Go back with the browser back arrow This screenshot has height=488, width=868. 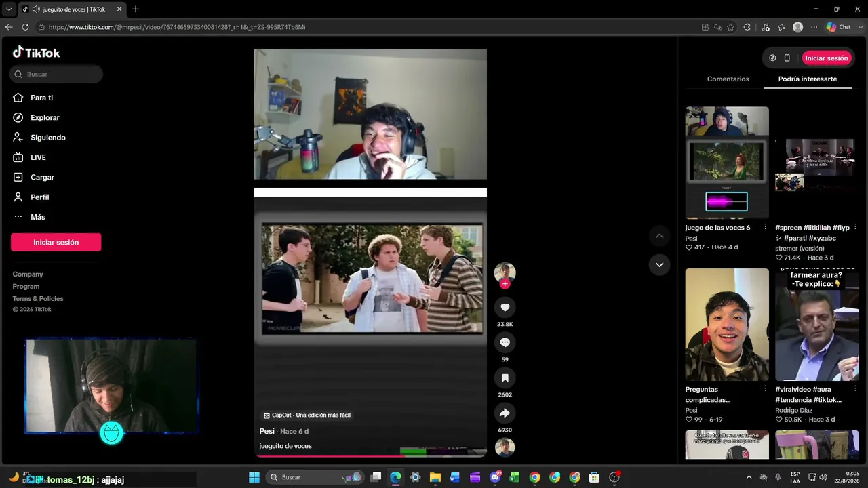9,27
